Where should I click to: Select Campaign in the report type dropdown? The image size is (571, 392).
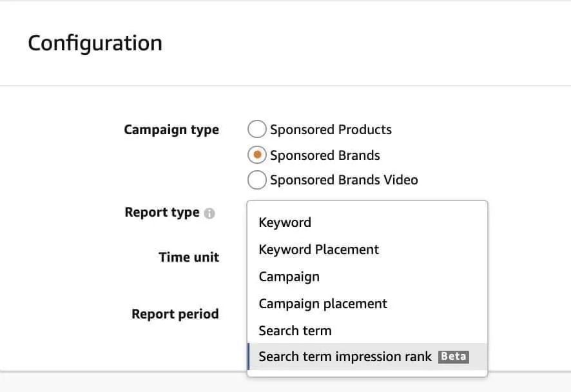coord(367,277)
